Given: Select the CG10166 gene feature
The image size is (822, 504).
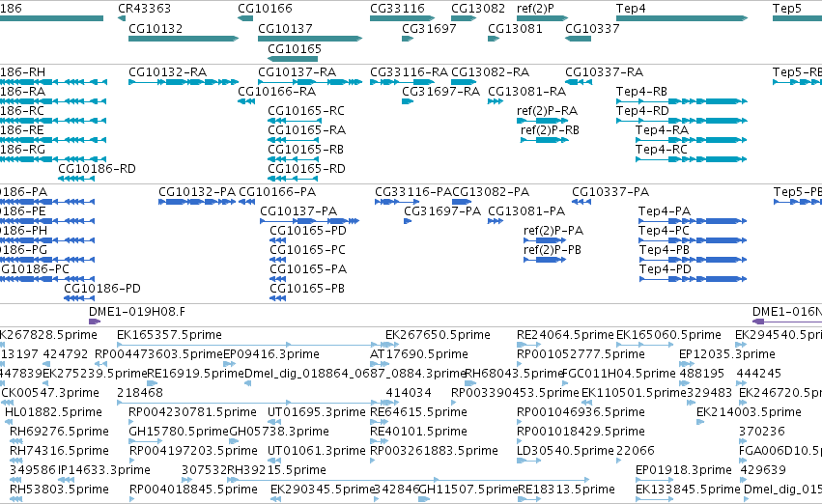Looking at the screenshot, I should (245, 18).
